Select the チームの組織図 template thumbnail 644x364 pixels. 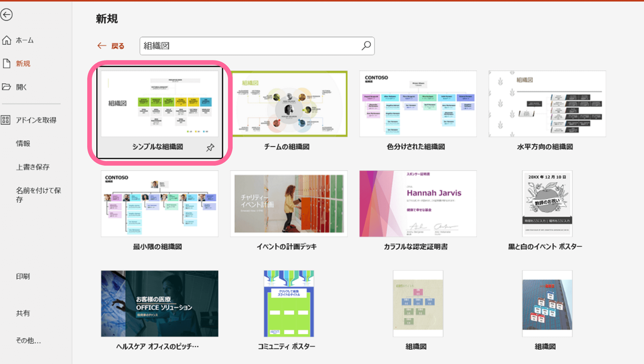289,104
